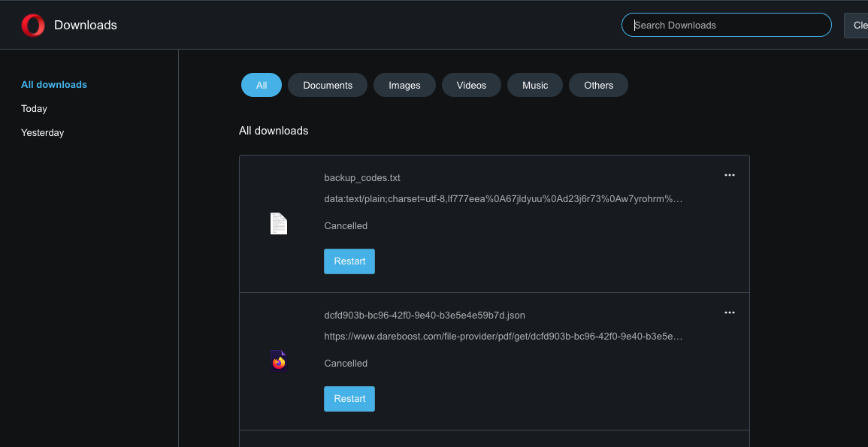Restart the backup_codes.txt download
Image resolution: width=868 pixels, height=447 pixels.
pos(349,261)
